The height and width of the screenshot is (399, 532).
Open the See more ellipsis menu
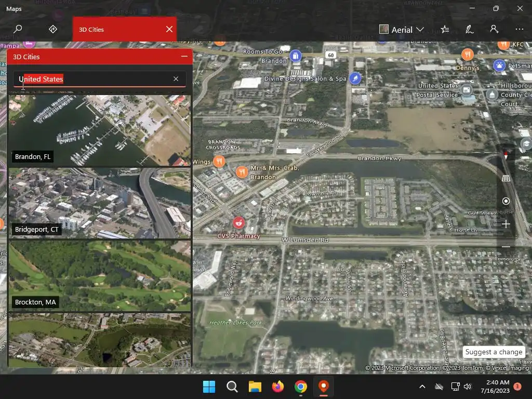pos(519,29)
